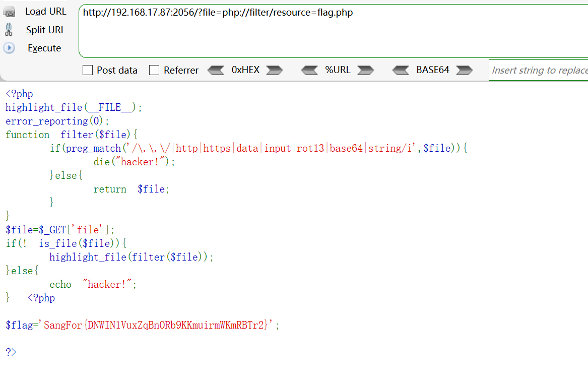Focus the Insert string to replace field
588x384 pixels.
tap(539, 70)
